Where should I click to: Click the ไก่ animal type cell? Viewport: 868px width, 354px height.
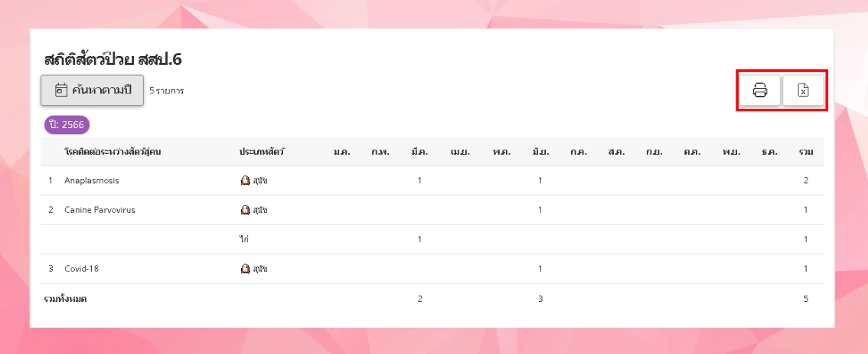click(244, 239)
